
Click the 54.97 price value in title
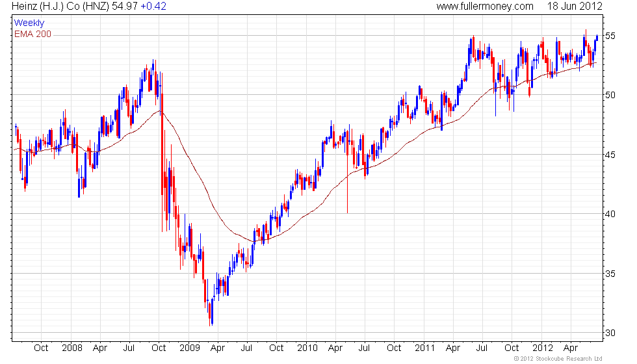click(x=125, y=6)
